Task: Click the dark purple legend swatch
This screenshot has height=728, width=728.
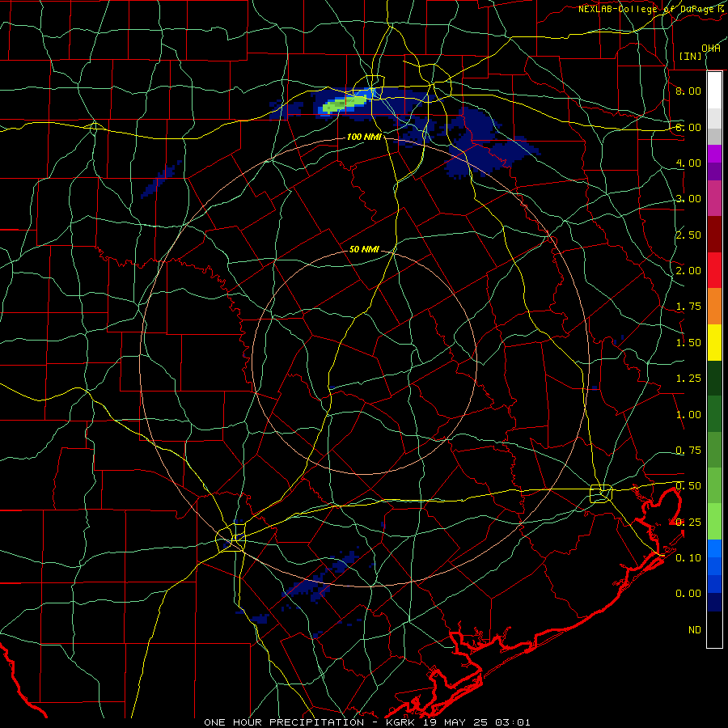Action: pyautogui.click(x=714, y=171)
